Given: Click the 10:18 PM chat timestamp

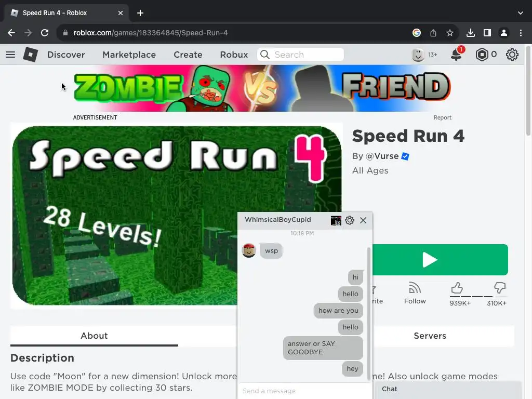Looking at the screenshot, I should coord(302,233).
